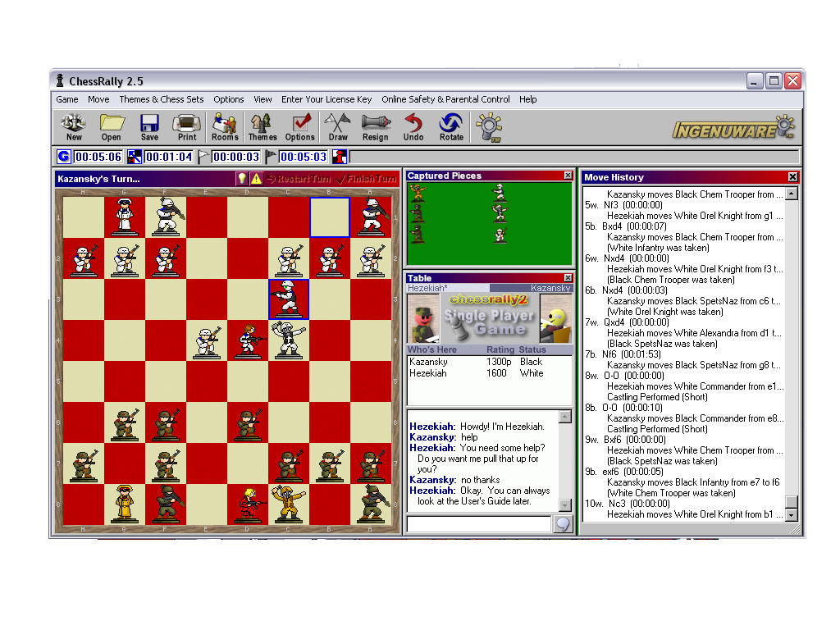Select Kazansky in Who's Here list
Screen dimensions: 840x630
coord(489,362)
